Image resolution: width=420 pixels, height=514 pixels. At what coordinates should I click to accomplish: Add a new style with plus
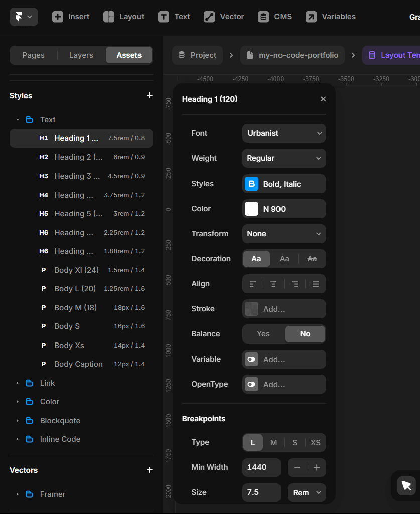pos(150,95)
